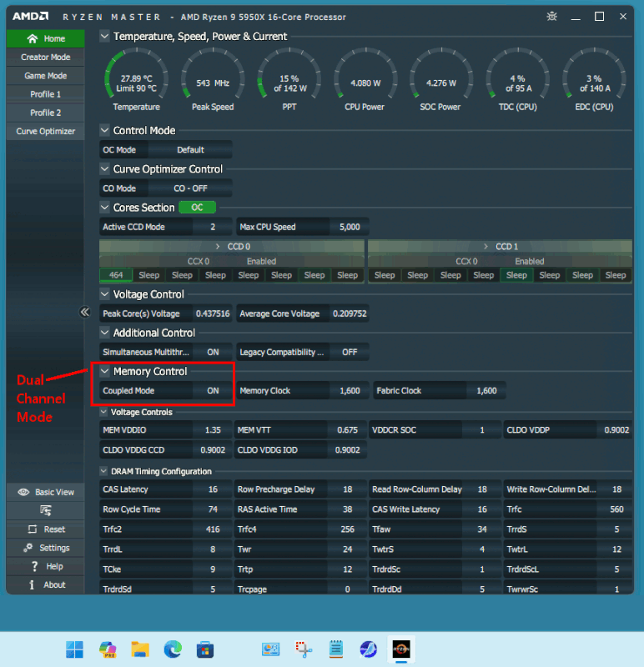Select core showing 464 in CCD 0

pos(116,275)
